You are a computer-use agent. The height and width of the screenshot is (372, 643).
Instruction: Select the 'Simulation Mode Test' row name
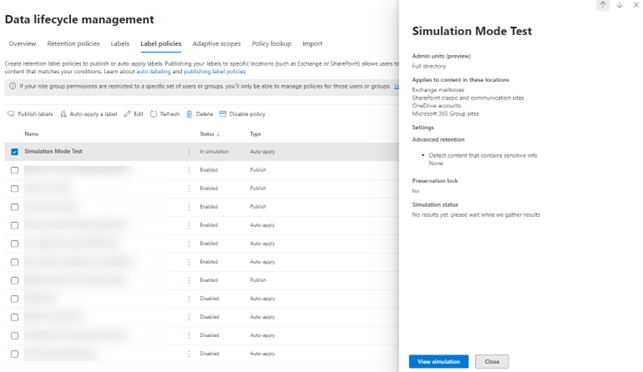click(53, 151)
